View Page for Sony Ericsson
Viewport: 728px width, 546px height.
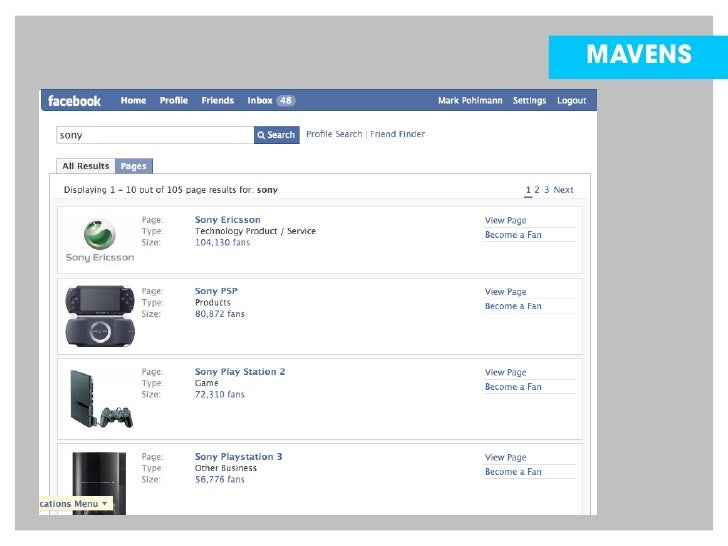pyautogui.click(x=506, y=221)
